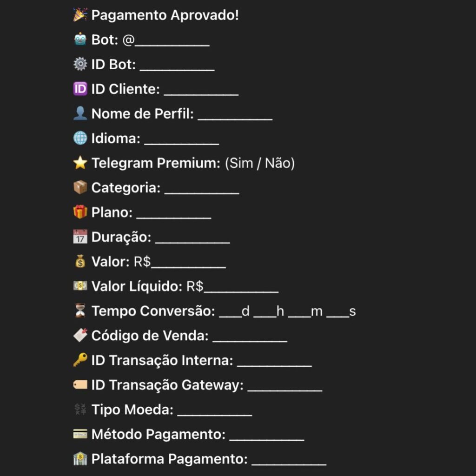
Task: Click the Bot @ username blank field
Action: tap(172, 41)
